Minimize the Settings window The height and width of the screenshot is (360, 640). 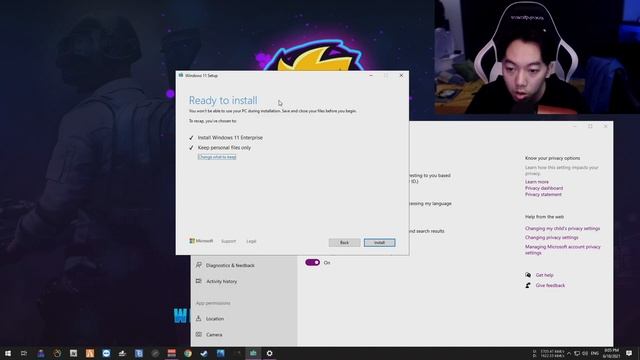coord(575,127)
